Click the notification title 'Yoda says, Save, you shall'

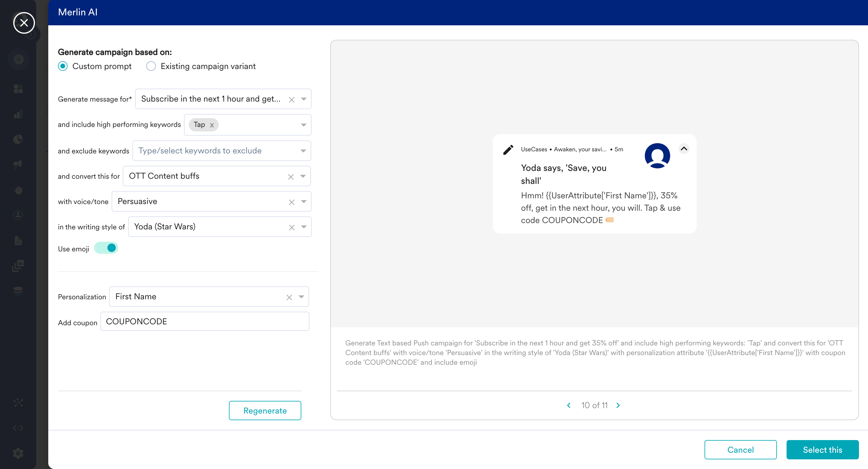click(x=563, y=174)
